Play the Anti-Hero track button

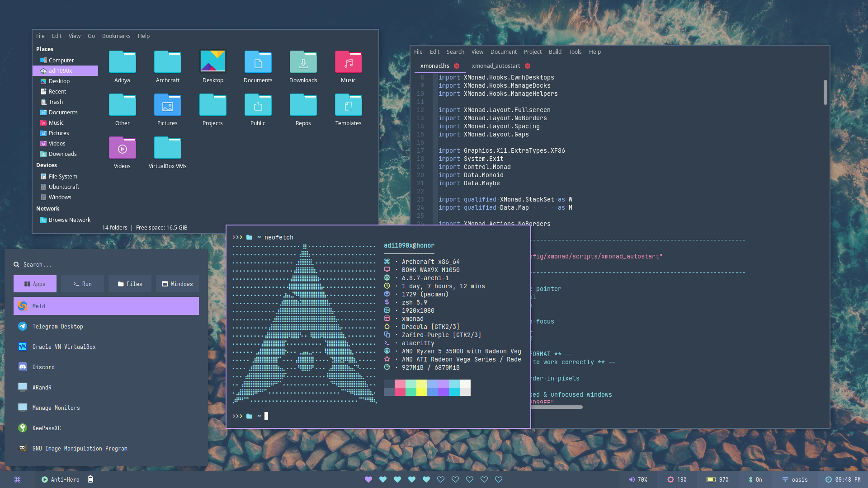(x=45, y=479)
